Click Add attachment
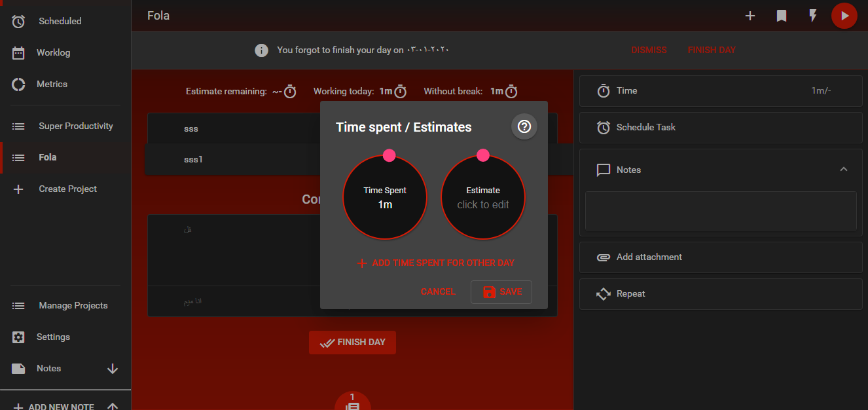The height and width of the screenshot is (410, 868). (721, 257)
